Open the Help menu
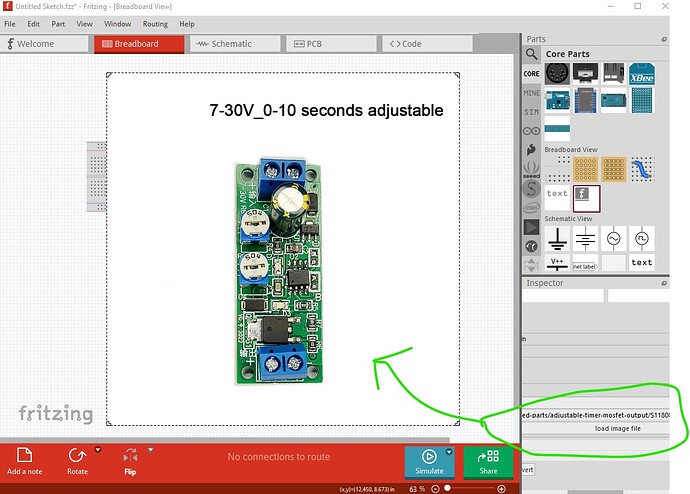The height and width of the screenshot is (494, 690). tap(187, 24)
